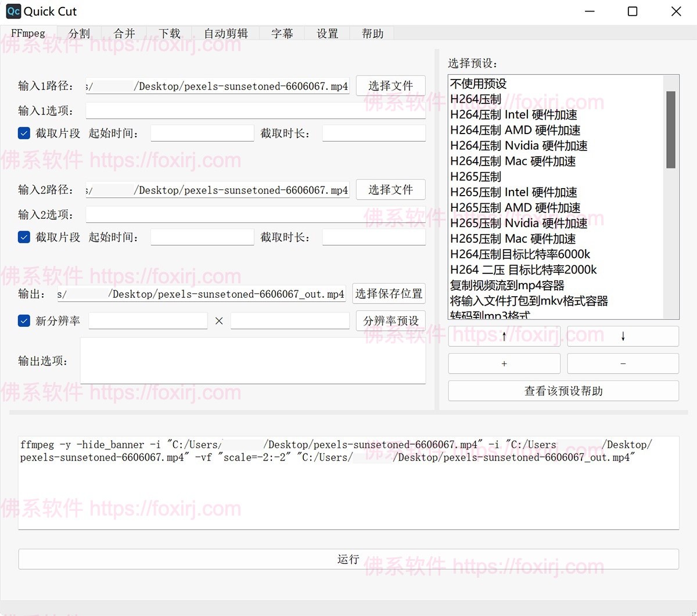Screen dimensions: 697x616
Task: Maximize the Quick Cut window
Action: click(633, 12)
